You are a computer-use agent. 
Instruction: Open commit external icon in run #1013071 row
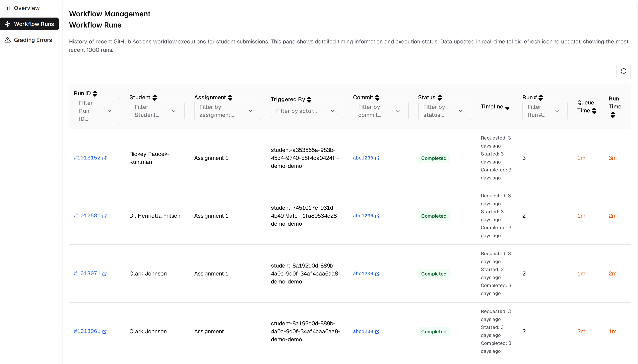coord(377,274)
